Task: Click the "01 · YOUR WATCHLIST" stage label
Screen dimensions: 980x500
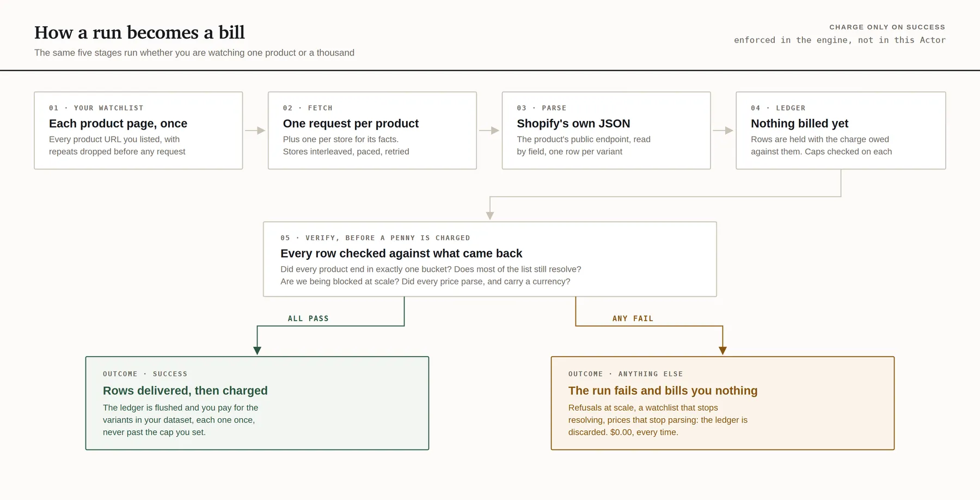Action: click(x=96, y=108)
